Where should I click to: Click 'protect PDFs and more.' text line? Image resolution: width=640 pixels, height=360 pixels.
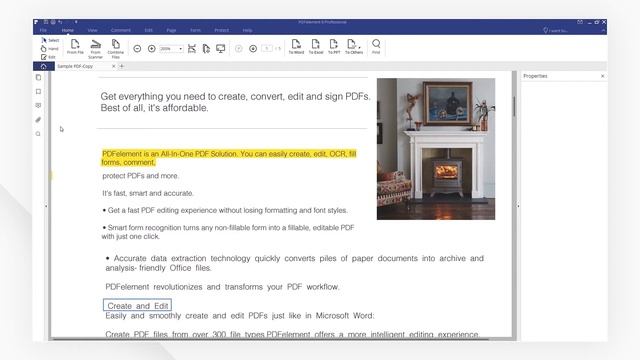[x=140, y=176]
